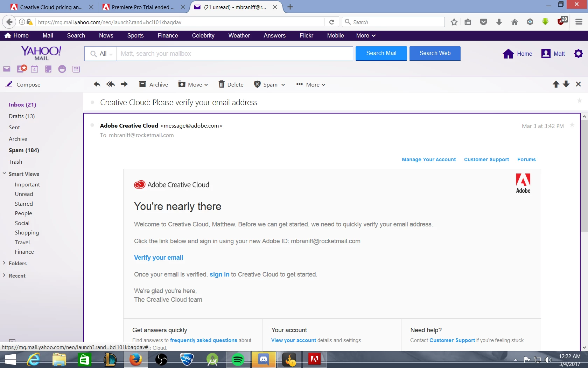Viewport: 588px width, 368px height.
Task: Go to next message with down arrow
Action: (566, 84)
